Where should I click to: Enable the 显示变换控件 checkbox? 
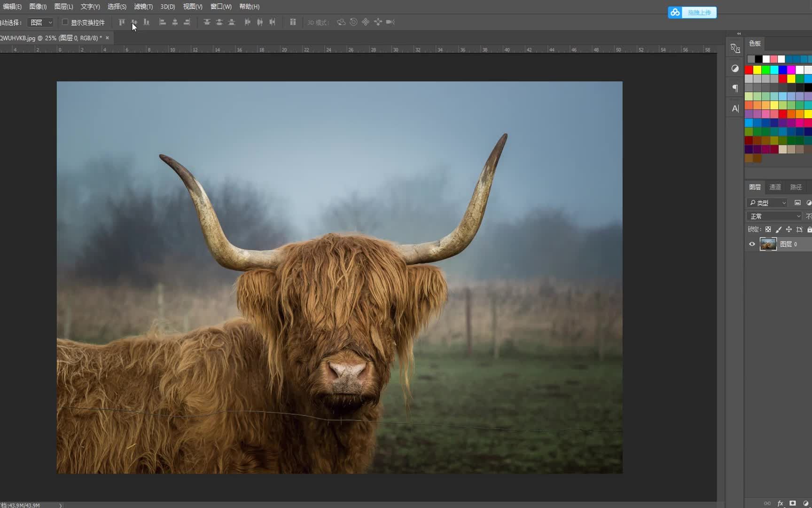[65, 22]
